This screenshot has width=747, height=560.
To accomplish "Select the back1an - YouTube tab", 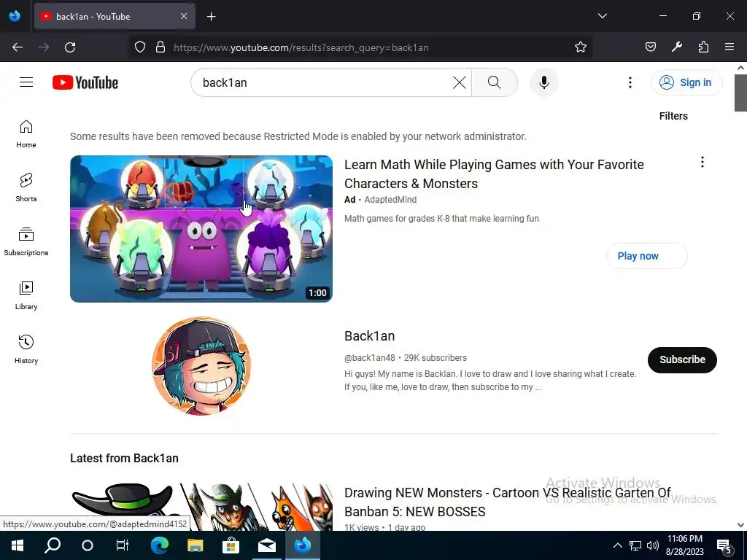I will 115,16.
